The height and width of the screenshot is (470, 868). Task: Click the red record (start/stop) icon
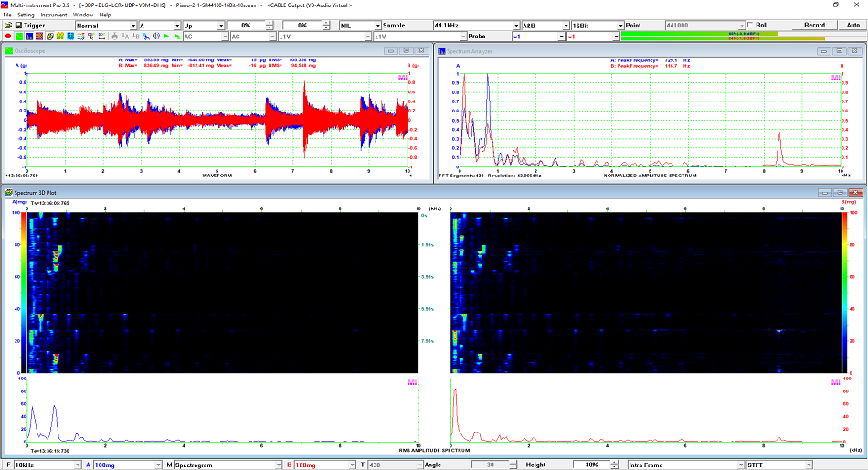coord(7,37)
